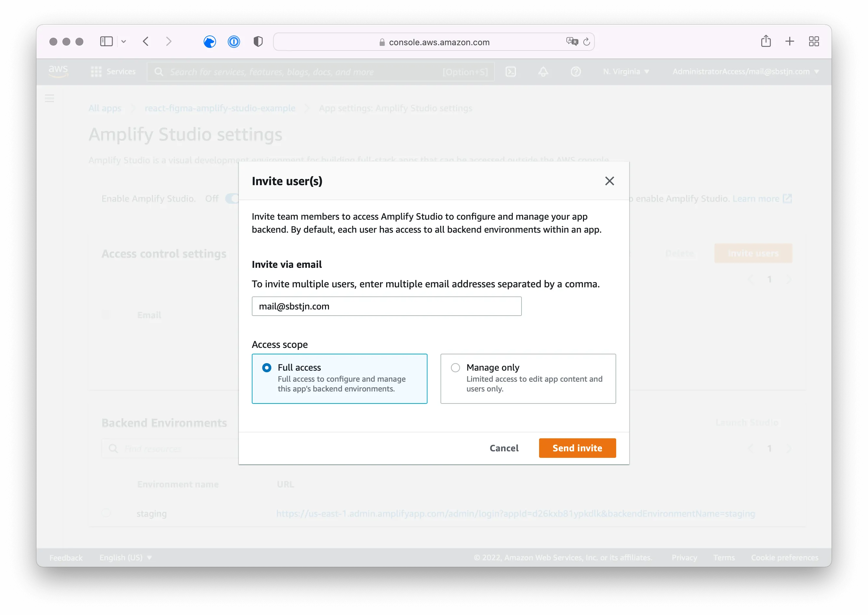Launch AWS CloudShell from the top bar
This screenshot has width=868, height=615.
511,72
